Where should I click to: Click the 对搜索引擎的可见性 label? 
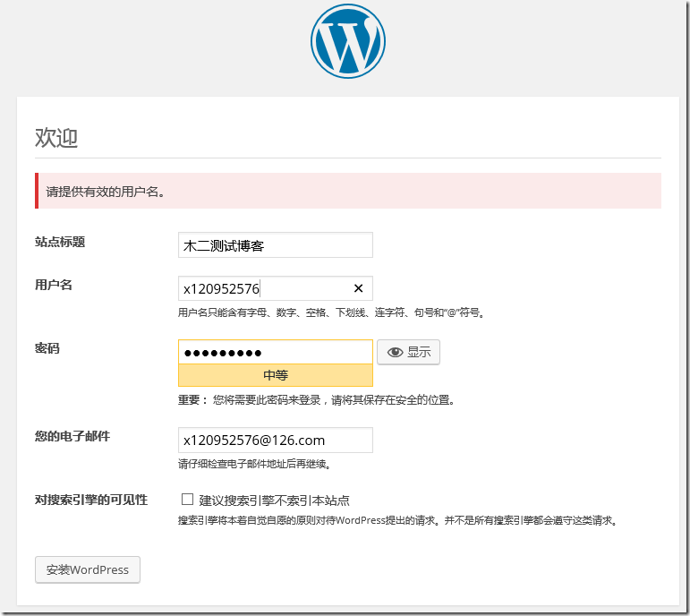coord(91,500)
